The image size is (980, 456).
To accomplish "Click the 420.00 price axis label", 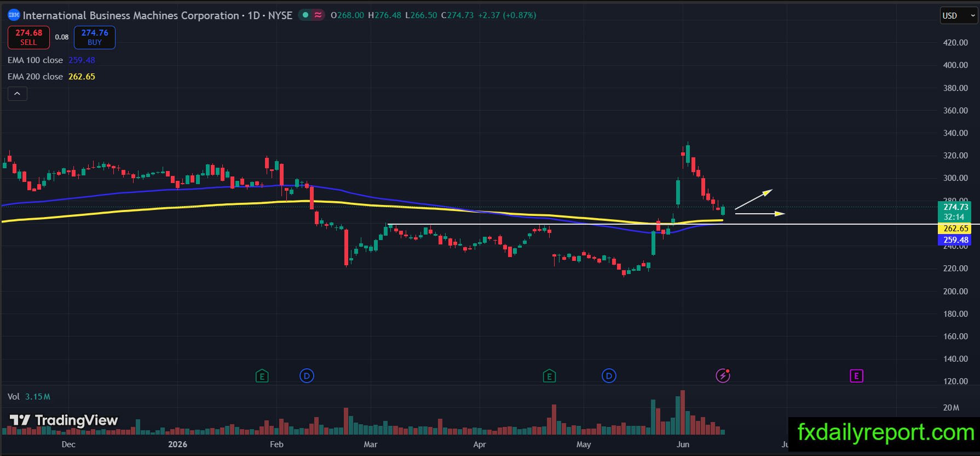I will click(x=955, y=43).
